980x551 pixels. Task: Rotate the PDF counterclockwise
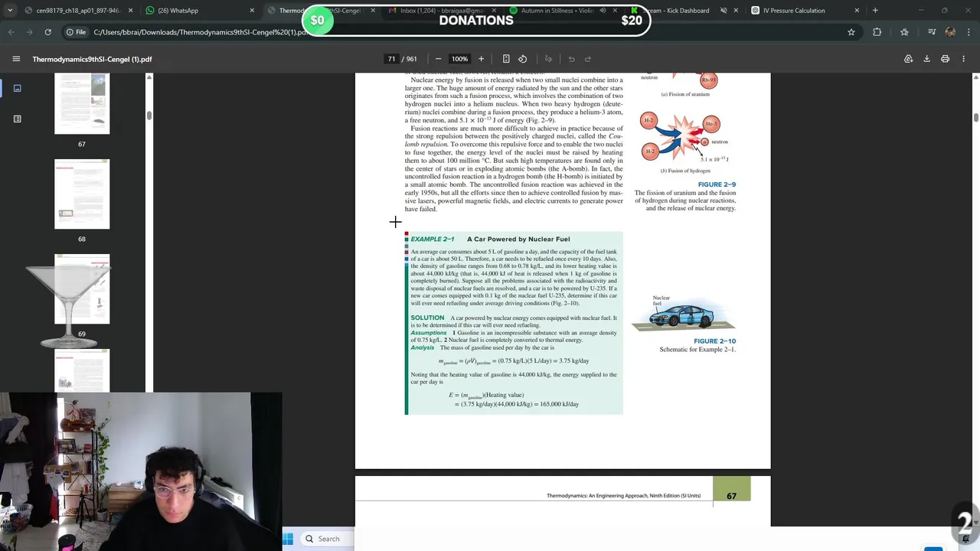point(522,59)
